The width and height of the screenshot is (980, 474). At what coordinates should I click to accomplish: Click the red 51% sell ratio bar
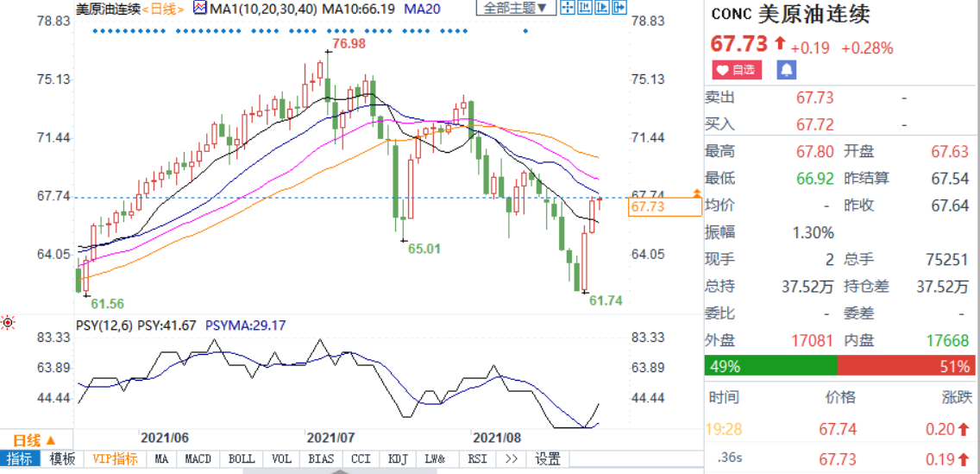(x=906, y=366)
